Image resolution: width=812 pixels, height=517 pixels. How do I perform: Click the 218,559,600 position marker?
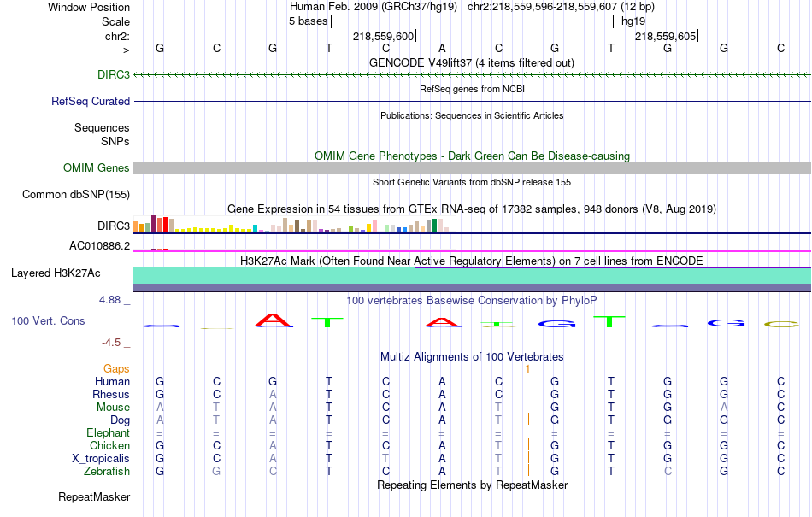point(384,36)
